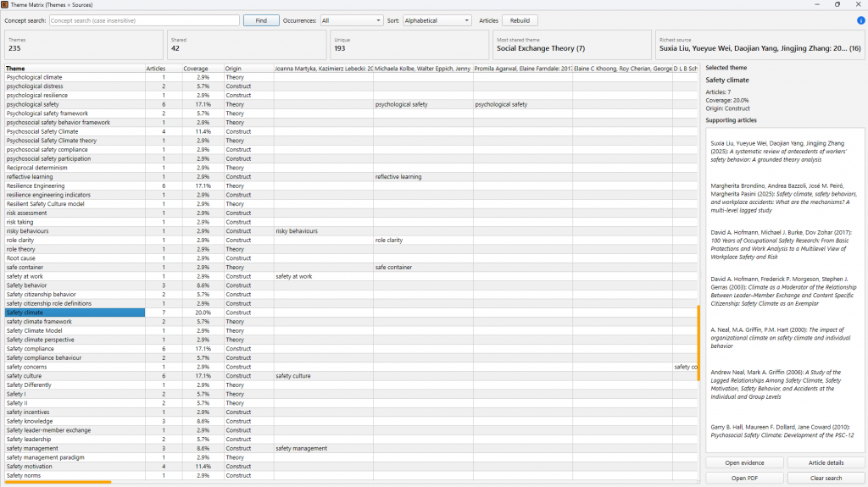Select the 'psychological safety' theme row
This screenshot has width=868, height=487.
click(x=75, y=104)
